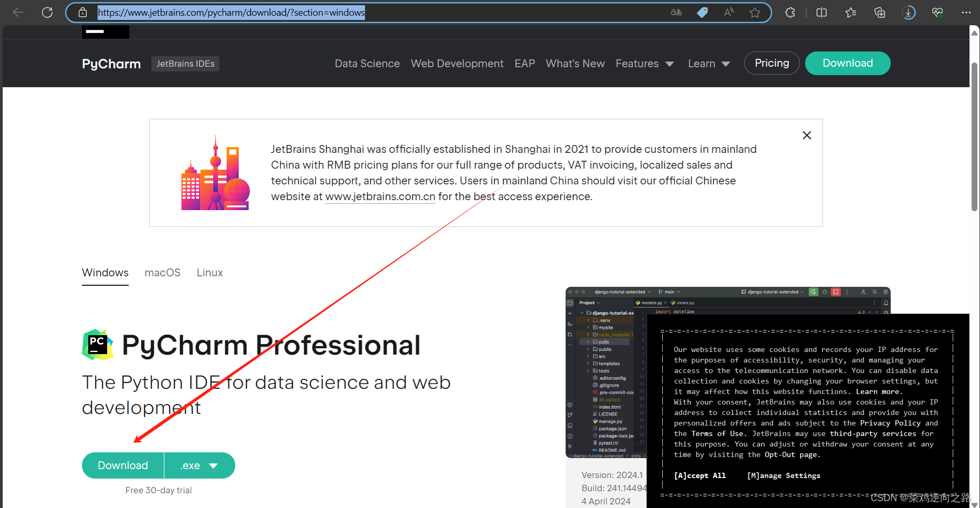
Task: Open the .exe installer format dropdown
Action: point(199,465)
